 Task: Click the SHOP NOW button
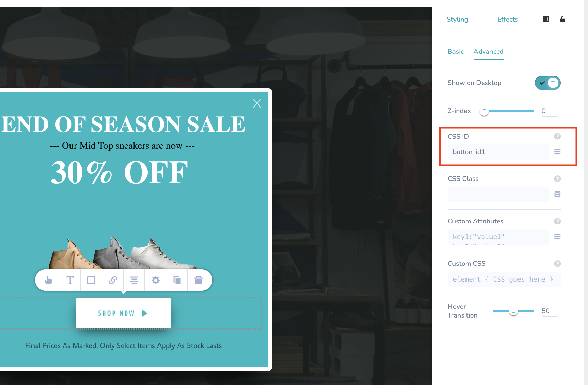tap(123, 313)
